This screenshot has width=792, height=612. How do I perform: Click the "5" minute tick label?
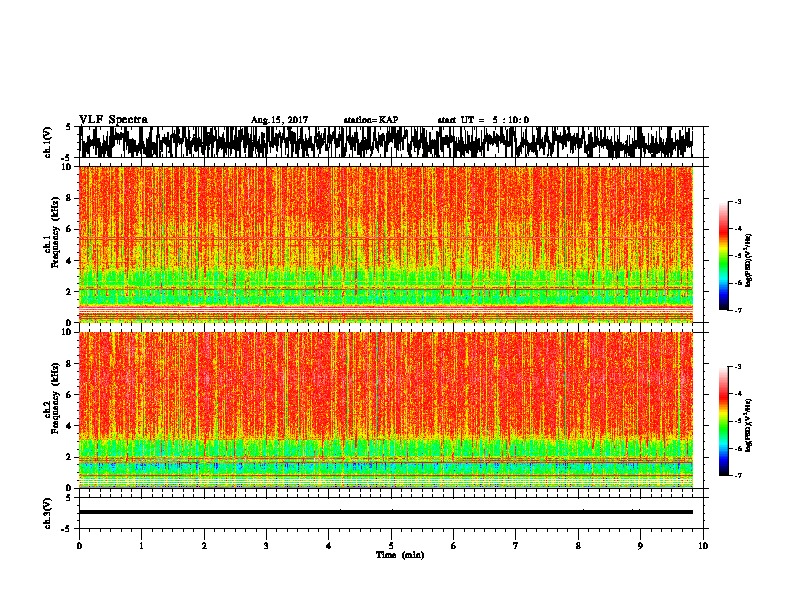coord(391,546)
